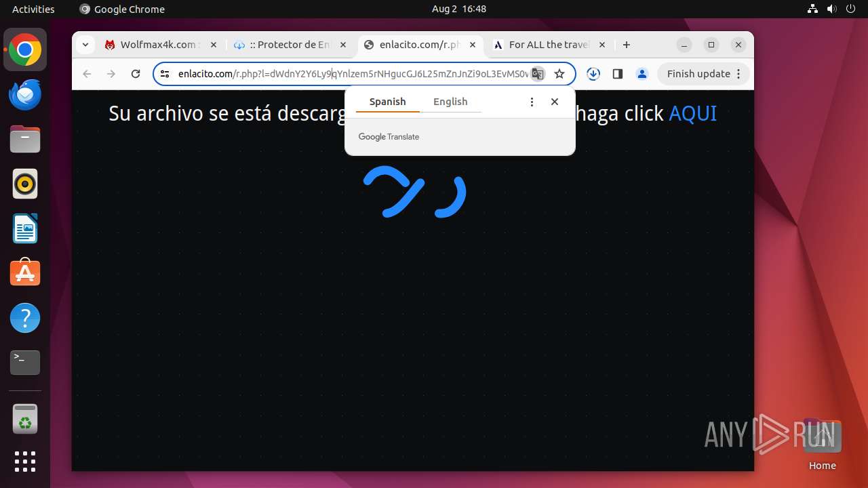Expand the tab search dropdown arrow

(85, 45)
